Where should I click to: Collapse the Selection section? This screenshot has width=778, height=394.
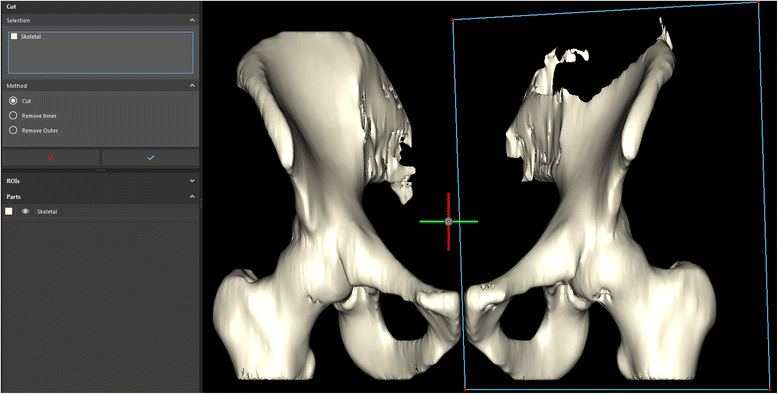click(x=192, y=20)
